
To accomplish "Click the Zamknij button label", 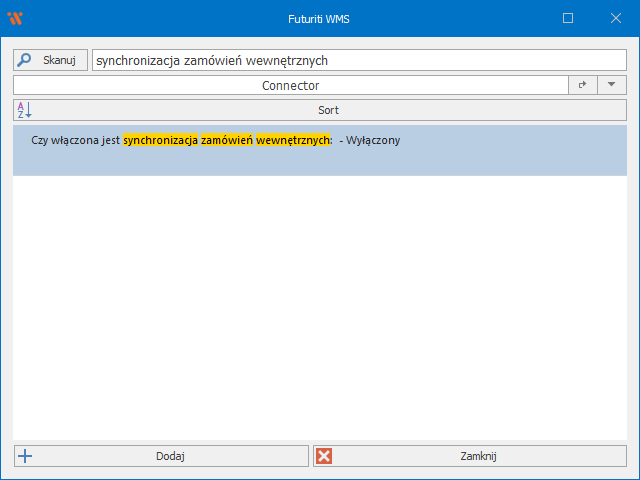I will point(478,456).
